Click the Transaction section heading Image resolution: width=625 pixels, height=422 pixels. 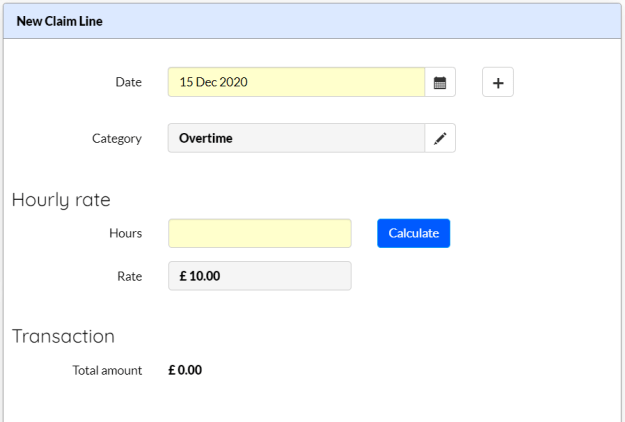[63, 336]
